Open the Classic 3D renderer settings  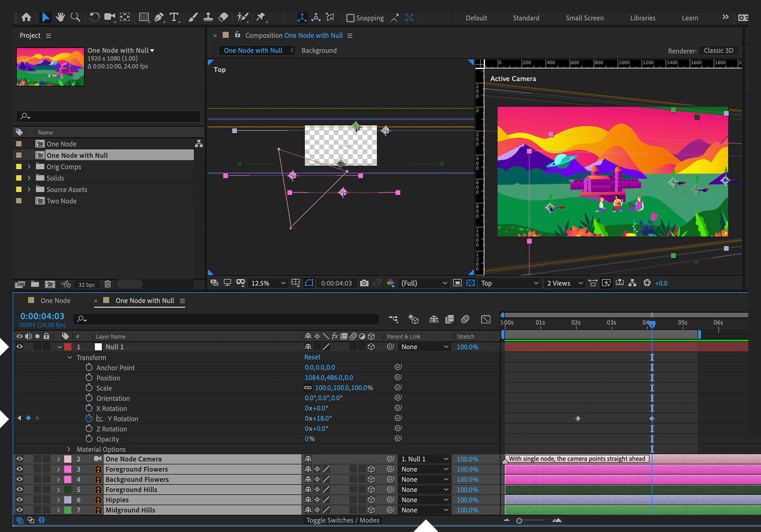pyautogui.click(x=718, y=50)
